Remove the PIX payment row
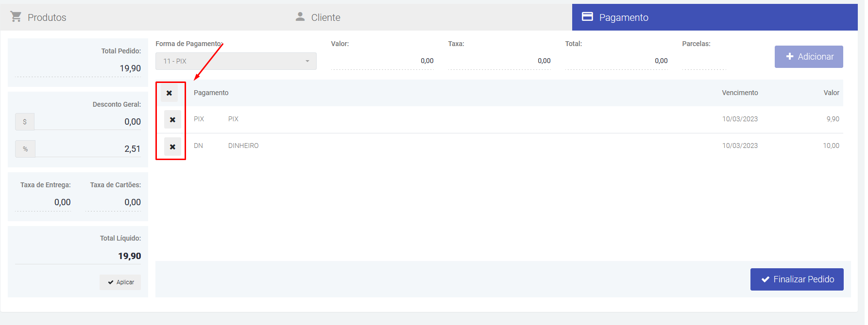868x325 pixels. (172, 119)
